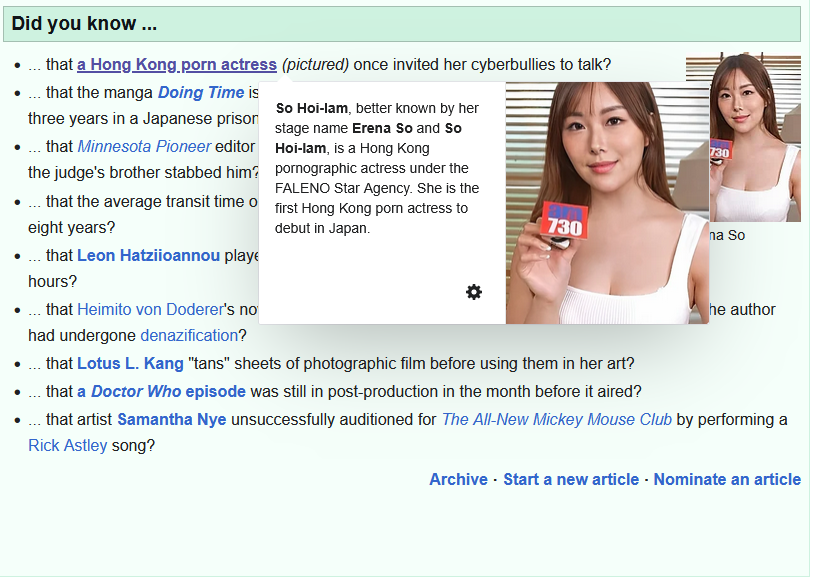Open the Rick Astley link
The image size is (813, 581).
pyautogui.click(x=67, y=445)
